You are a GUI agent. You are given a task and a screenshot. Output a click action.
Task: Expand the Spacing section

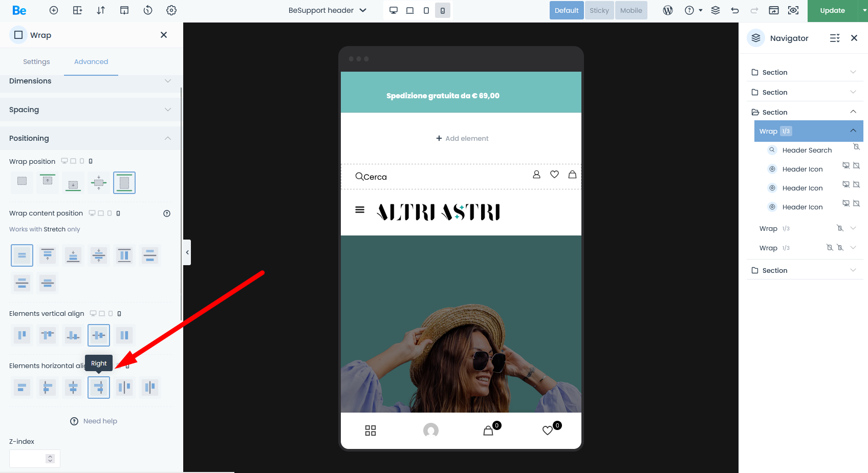[167, 110]
